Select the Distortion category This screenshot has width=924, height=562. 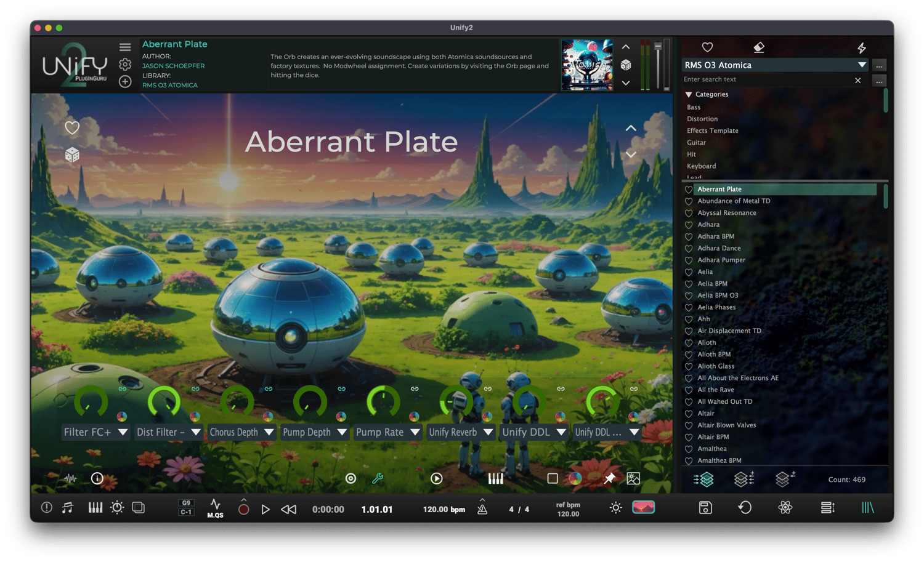[702, 119]
